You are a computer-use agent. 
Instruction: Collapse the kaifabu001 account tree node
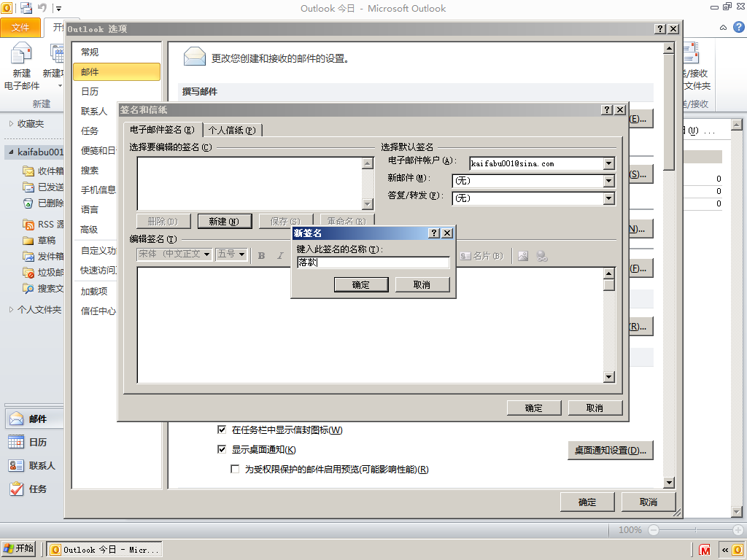[x=11, y=152]
